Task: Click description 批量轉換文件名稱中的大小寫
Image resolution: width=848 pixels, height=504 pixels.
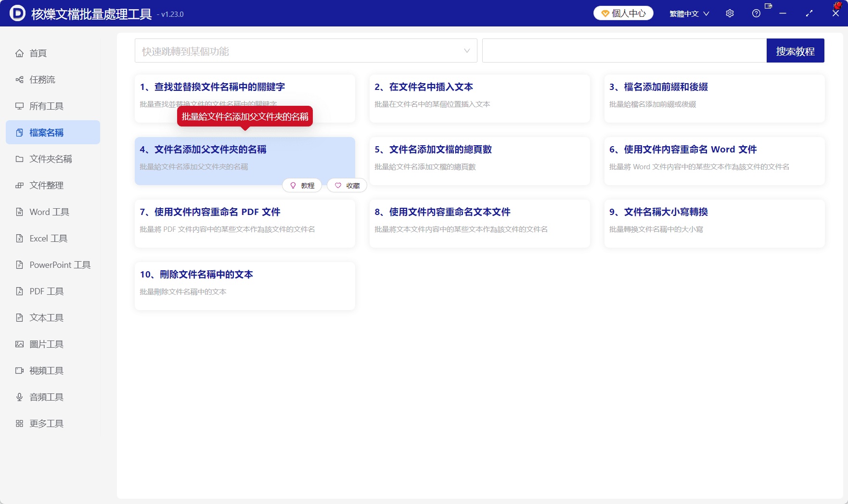Action: click(x=656, y=229)
